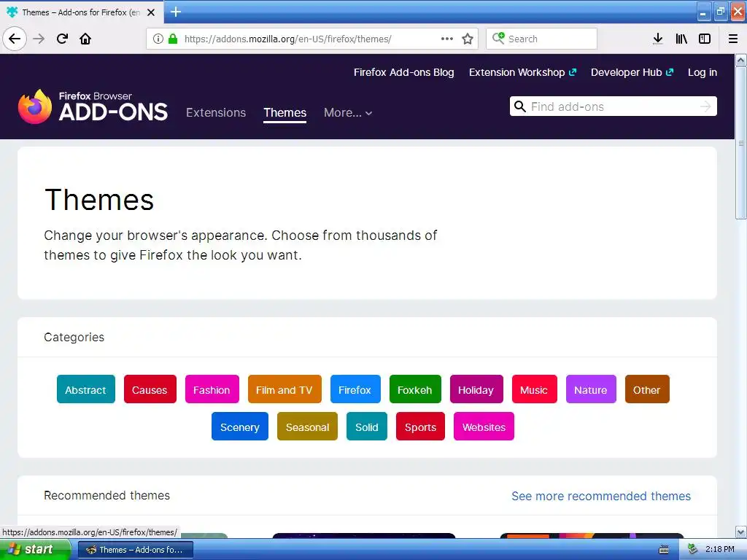Reload the current page
747x560 pixels.
(x=62, y=39)
